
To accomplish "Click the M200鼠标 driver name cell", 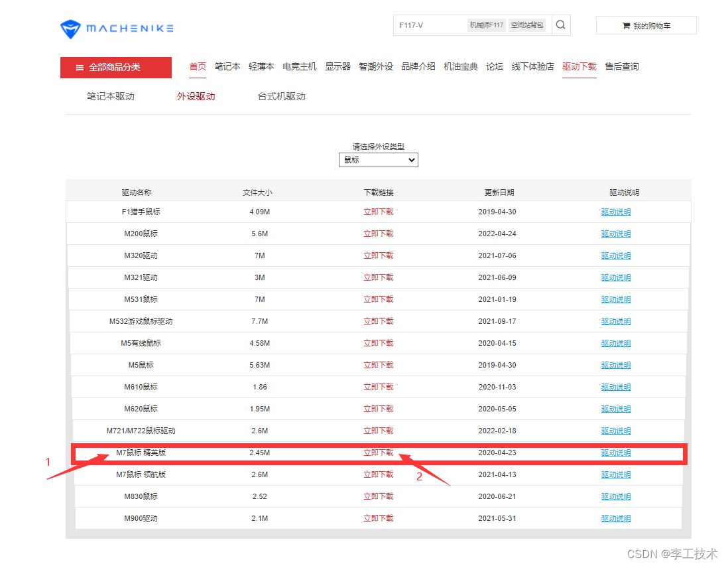I will click(141, 234).
